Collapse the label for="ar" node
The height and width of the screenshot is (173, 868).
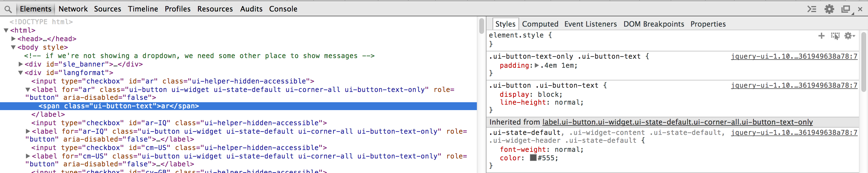tap(28, 90)
